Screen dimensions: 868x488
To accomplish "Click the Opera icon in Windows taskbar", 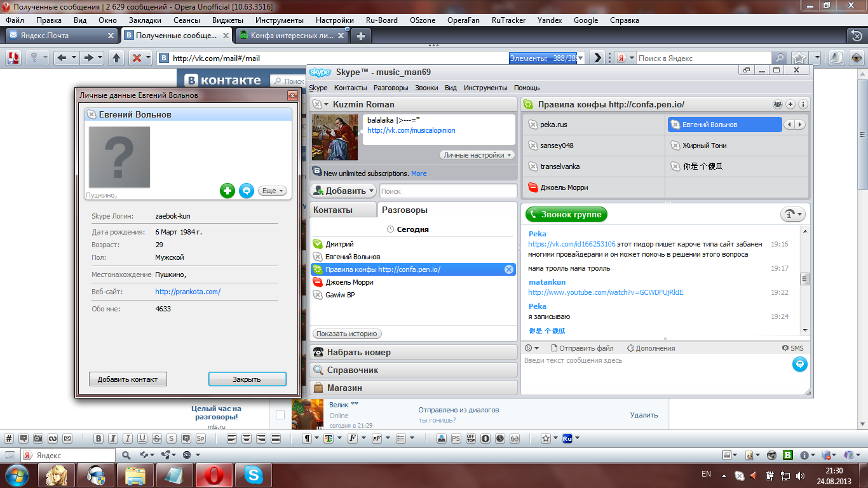I will pos(214,475).
